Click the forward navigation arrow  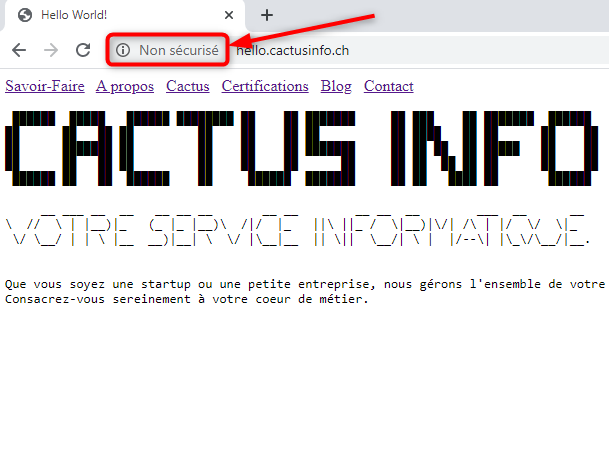click(x=51, y=50)
